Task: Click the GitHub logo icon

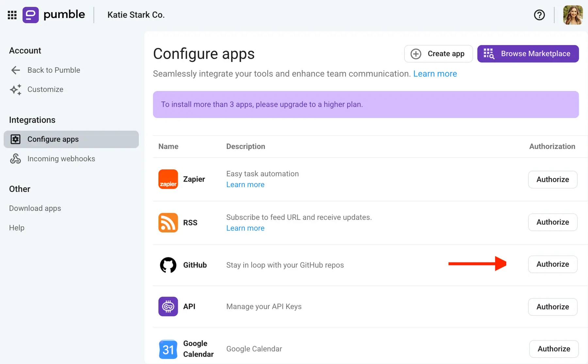Action: point(168,265)
